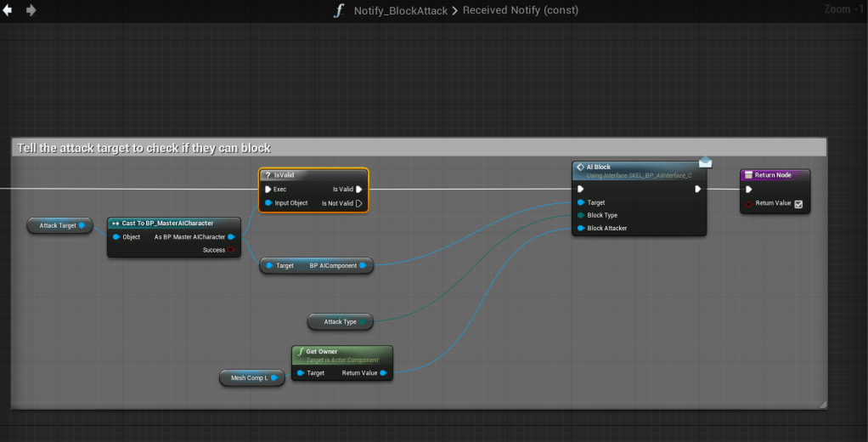
Task: Click the Block Type input pin
Action: [580, 215]
